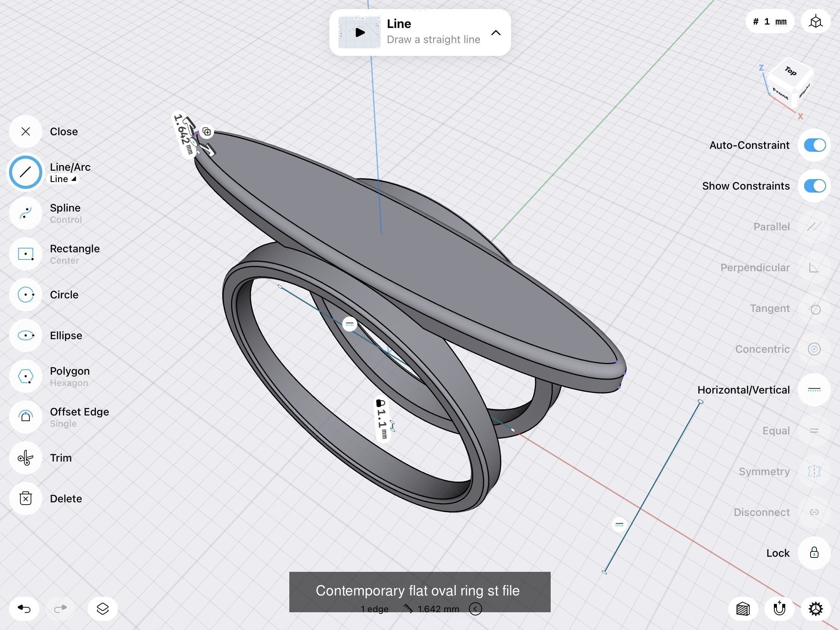Activate the Ellipse tool
The image size is (840, 630).
pyautogui.click(x=25, y=335)
